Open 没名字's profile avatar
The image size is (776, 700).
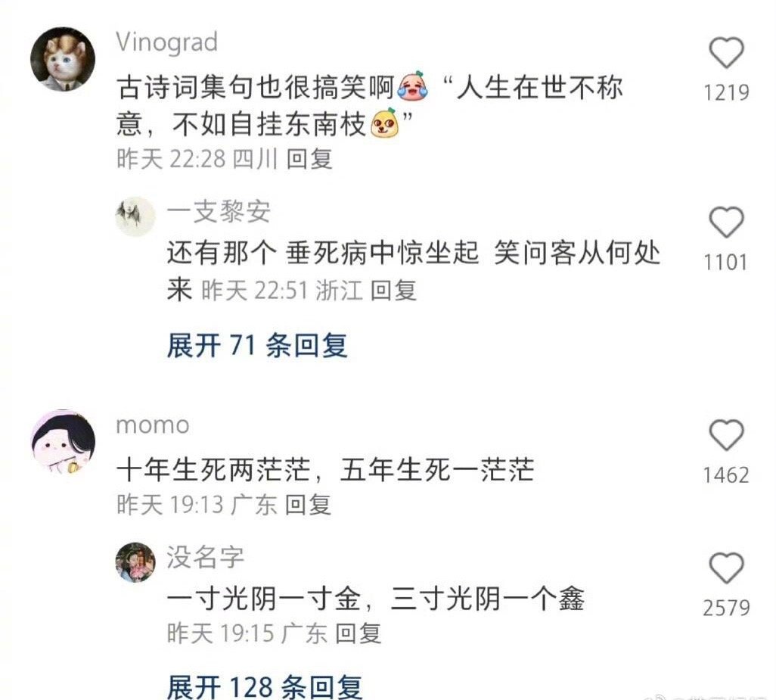point(135,562)
